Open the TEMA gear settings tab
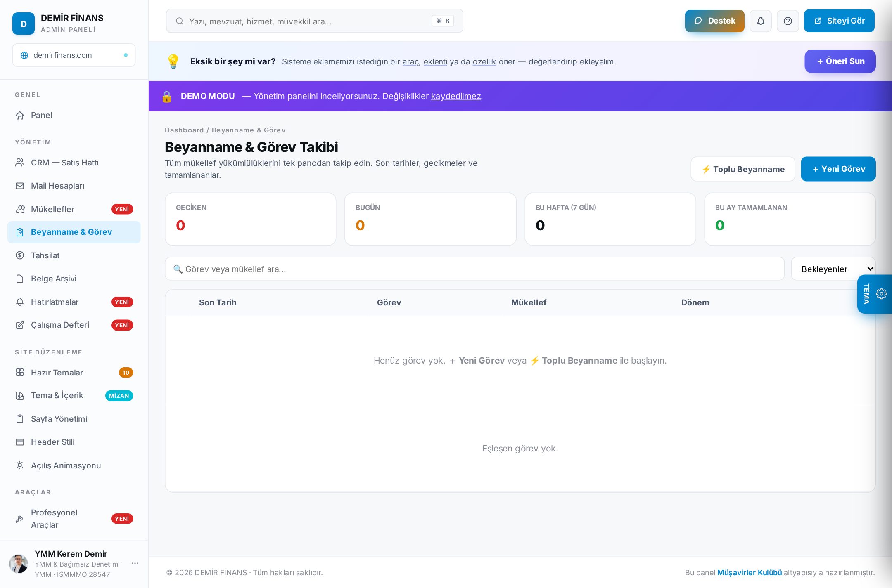Image resolution: width=892 pixels, height=588 pixels. coord(875,294)
